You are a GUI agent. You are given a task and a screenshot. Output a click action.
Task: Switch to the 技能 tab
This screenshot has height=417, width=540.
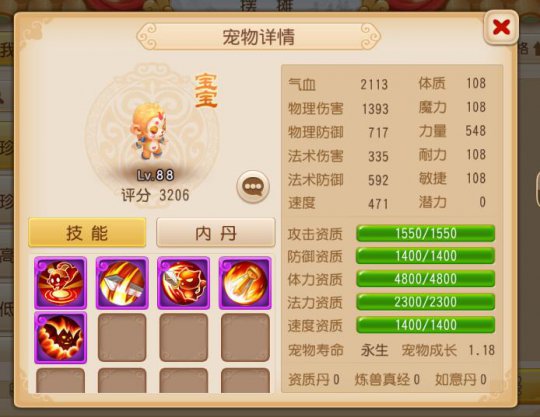pyautogui.click(x=87, y=232)
